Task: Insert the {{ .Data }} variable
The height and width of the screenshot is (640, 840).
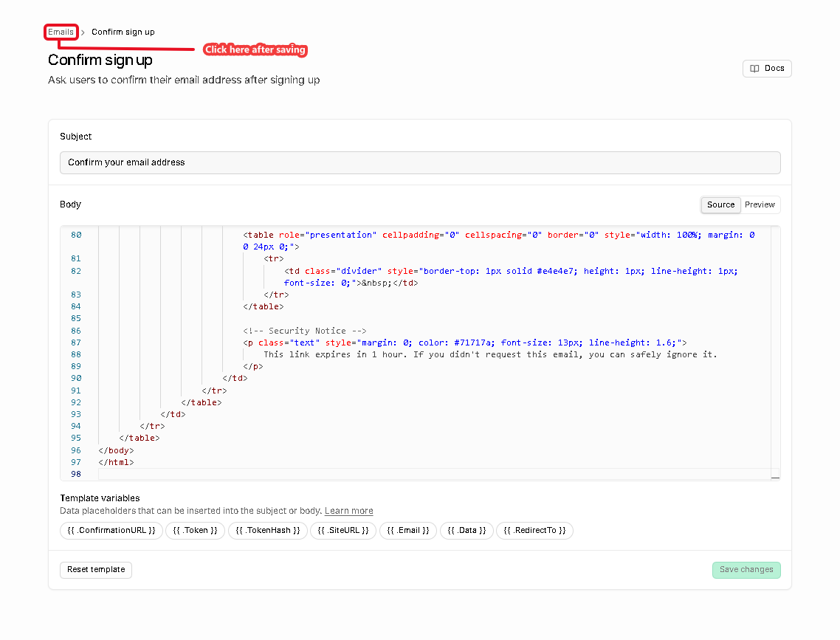Action: 467,531
